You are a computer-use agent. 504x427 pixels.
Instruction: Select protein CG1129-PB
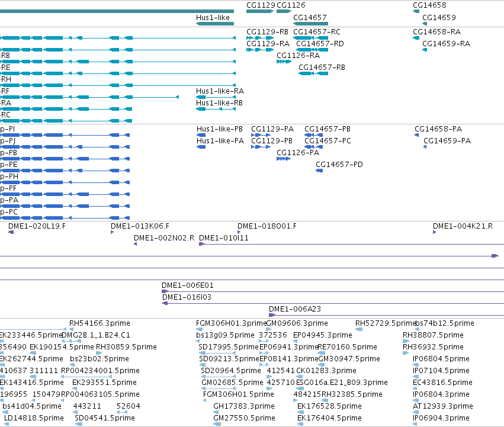click(272, 141)
